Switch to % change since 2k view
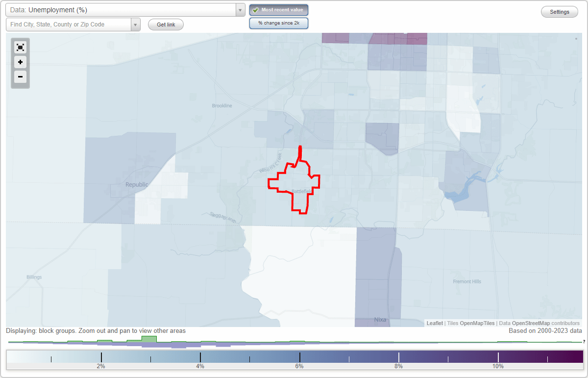 pyautogui.click(x=278, y=23)
